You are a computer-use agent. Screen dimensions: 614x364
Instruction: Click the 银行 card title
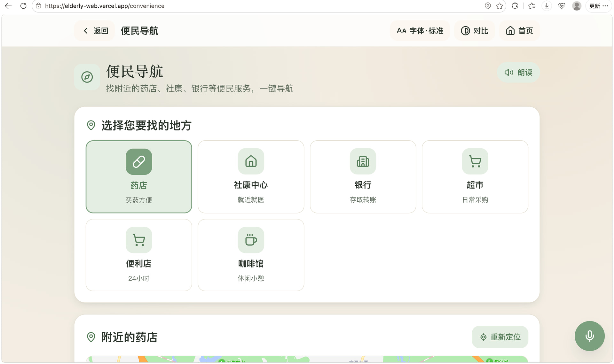363,185
